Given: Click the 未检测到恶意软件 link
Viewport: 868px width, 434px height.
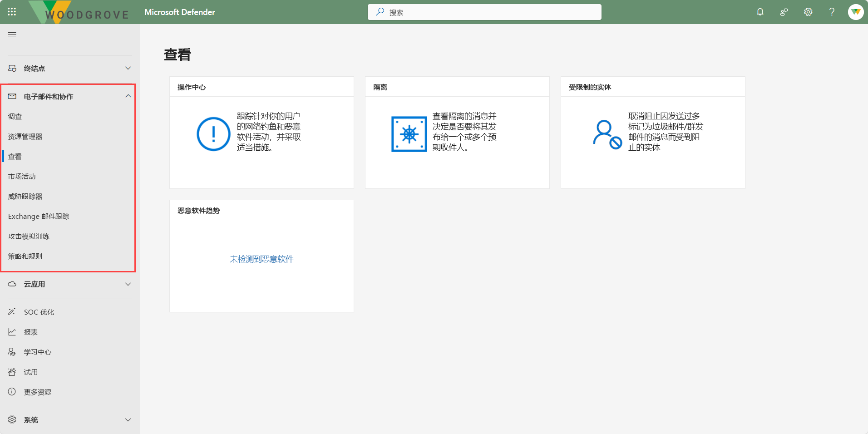Looking at the screenshot, I should [261, 259].
